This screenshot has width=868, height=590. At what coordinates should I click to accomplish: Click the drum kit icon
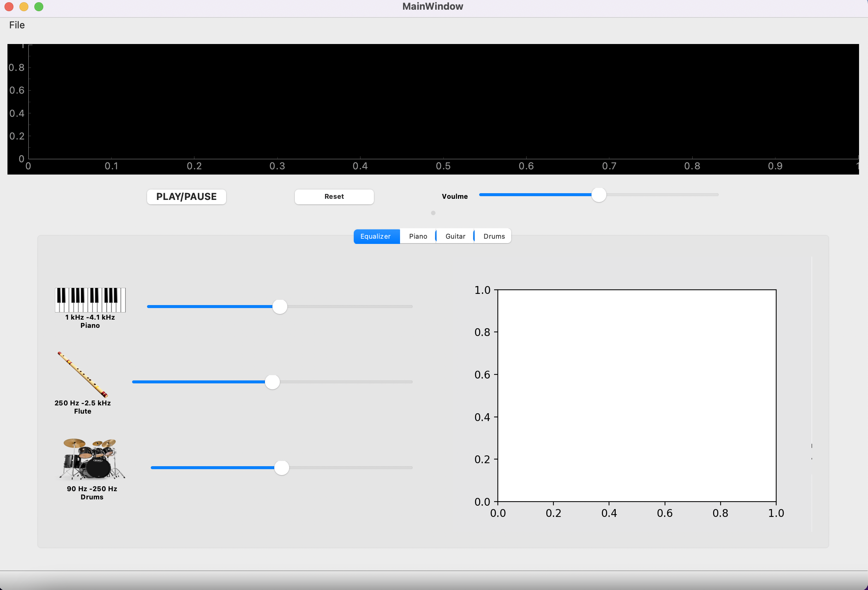[92, 459]
